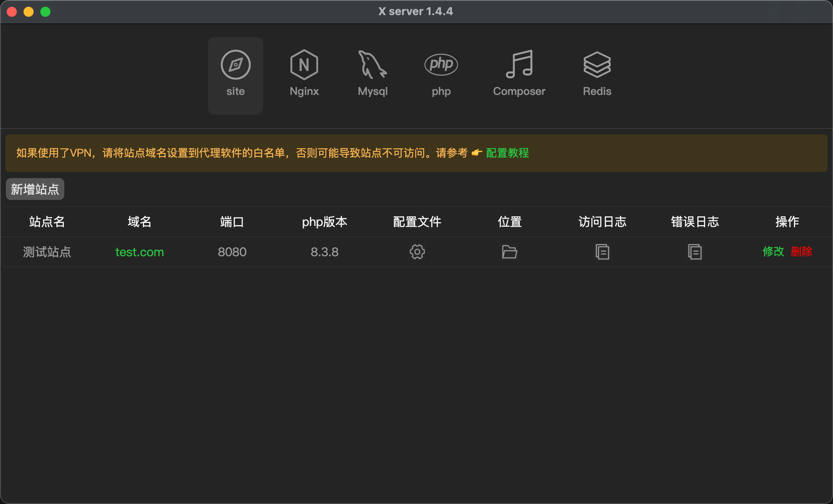The height and width of the screenshot is (504, 833).
Task: Click the php版本 column header
Action: [324, 222]
